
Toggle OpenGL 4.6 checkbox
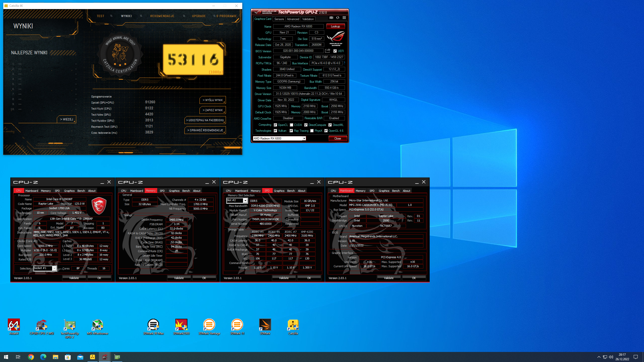point(326,131)
